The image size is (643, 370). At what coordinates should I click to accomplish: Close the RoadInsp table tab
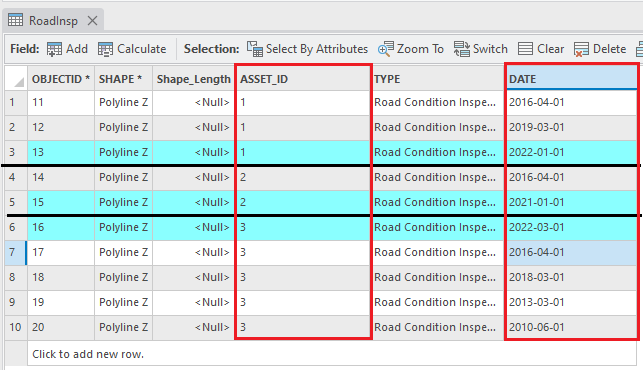pyautogui.click(x=93, y=21)
